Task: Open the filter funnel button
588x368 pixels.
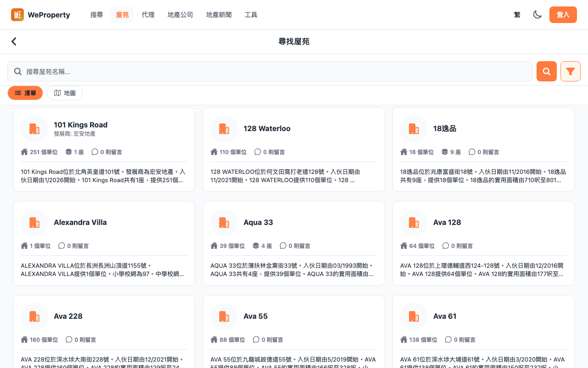Action: [571, 71]
